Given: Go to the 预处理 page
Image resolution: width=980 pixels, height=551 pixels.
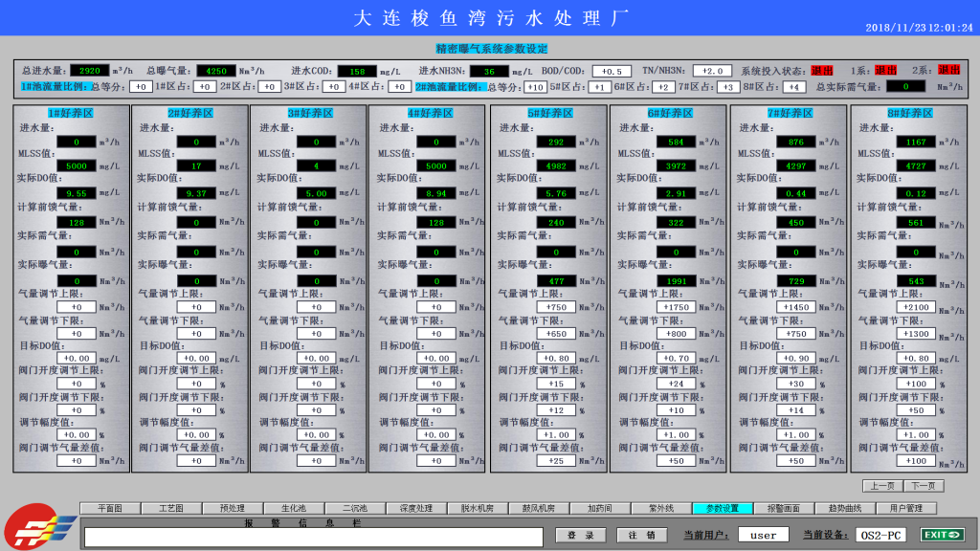Looking at the screenshot, I should 233,509.
